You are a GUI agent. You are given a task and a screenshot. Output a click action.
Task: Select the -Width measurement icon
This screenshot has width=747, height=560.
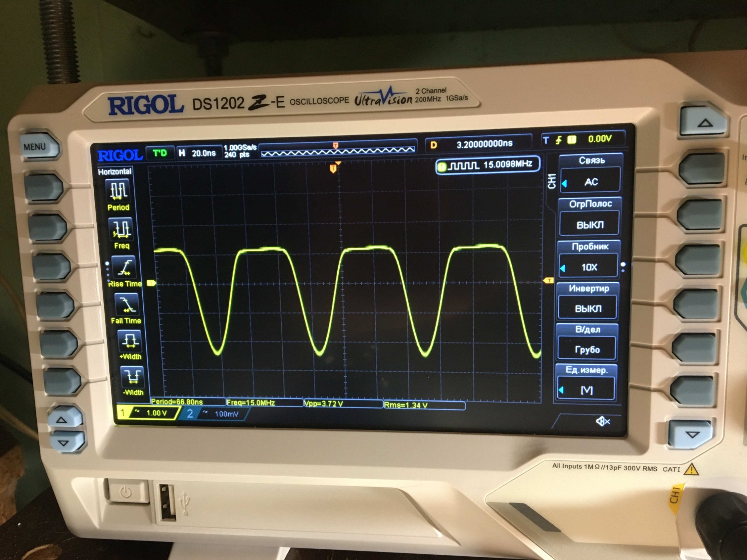point(133,376)
